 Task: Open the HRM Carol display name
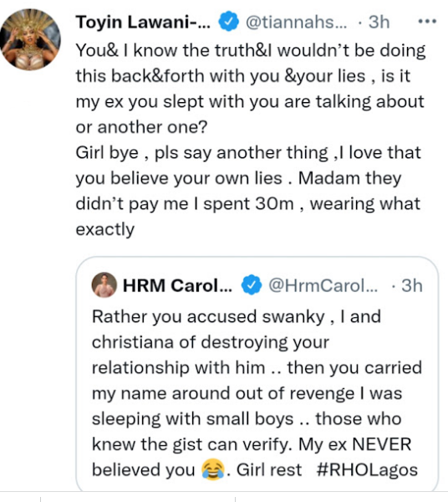tap(177, 285)
